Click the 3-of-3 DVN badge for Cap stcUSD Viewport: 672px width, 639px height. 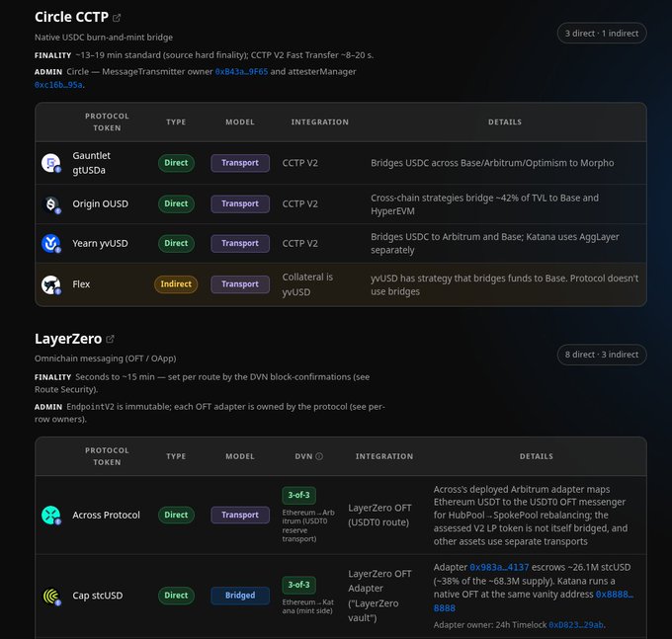coord(298,585)
